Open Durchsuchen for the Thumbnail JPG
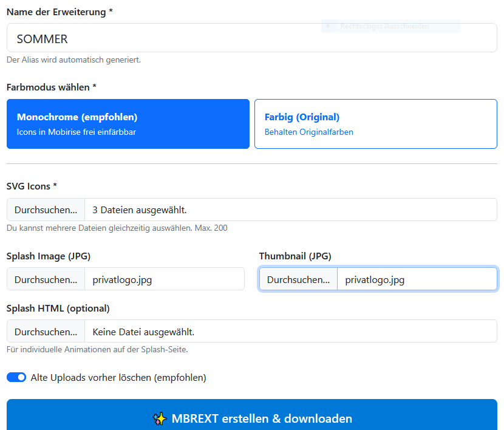The image size is (504, 430). (298, 279)
